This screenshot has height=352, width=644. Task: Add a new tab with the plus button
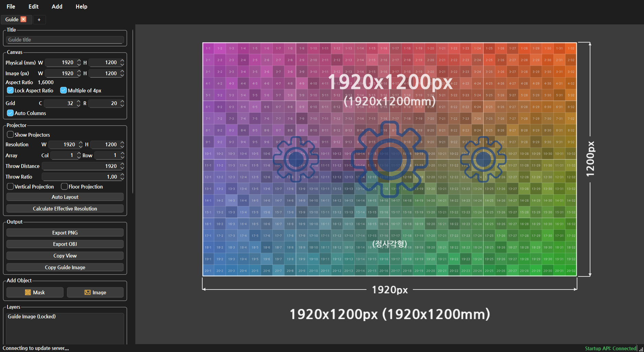coord(39,20)
